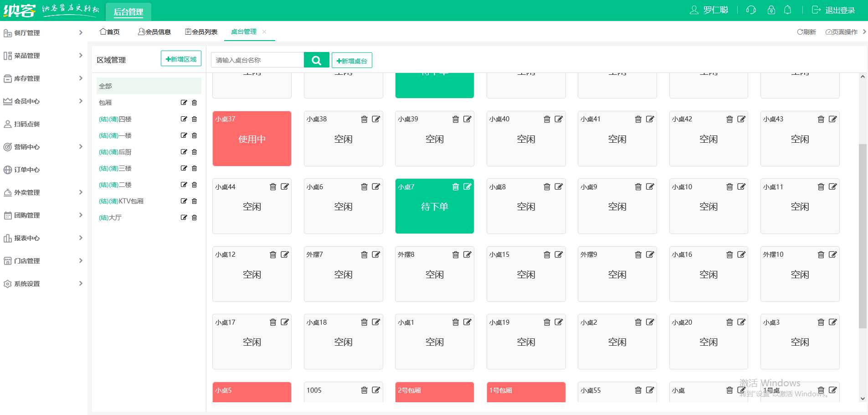Click 新增桌台 button
This screenshot has height=415, width=868.
[x=352, y=60]
